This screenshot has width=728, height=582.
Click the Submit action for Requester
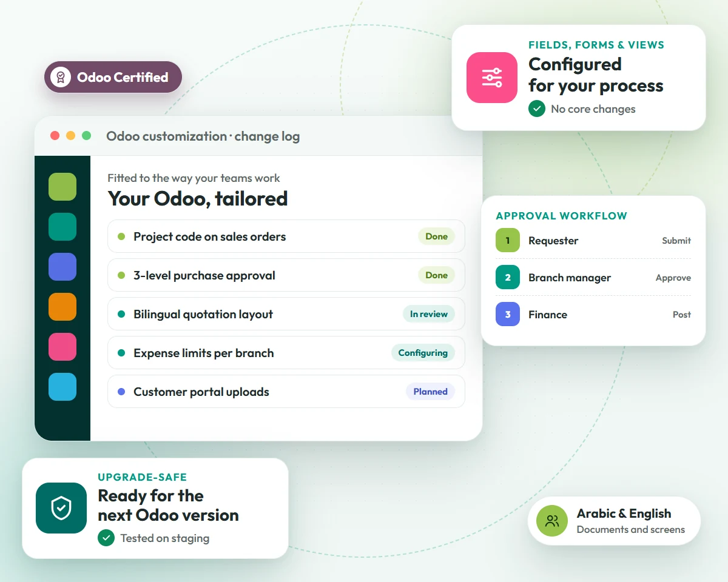tap(676, 241)
